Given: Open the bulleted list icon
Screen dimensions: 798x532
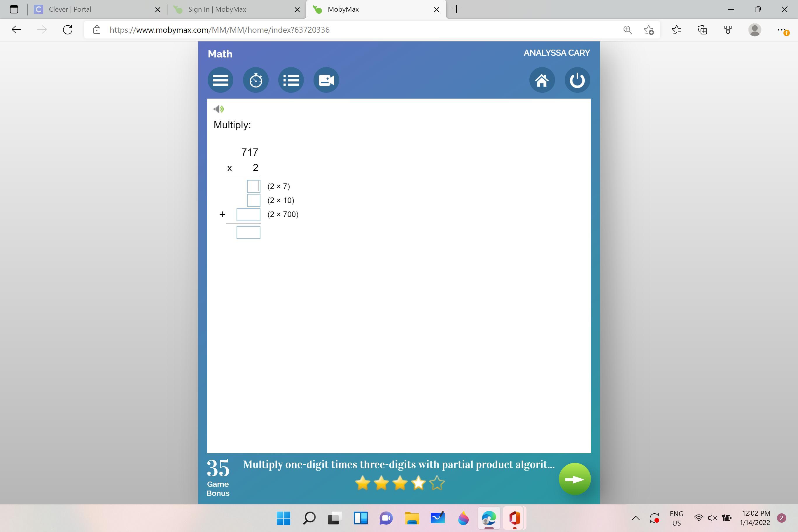Looking at the screenshot, I should (291, 80).
